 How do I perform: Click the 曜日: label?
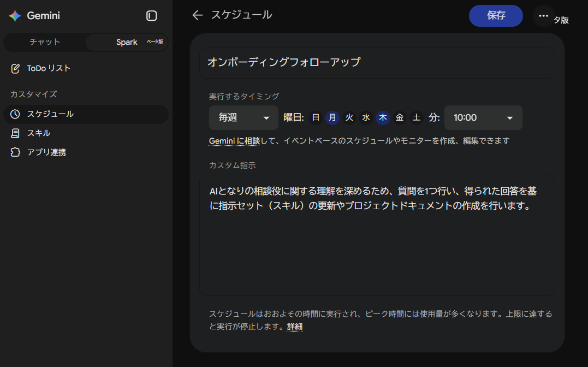(294, 118)
